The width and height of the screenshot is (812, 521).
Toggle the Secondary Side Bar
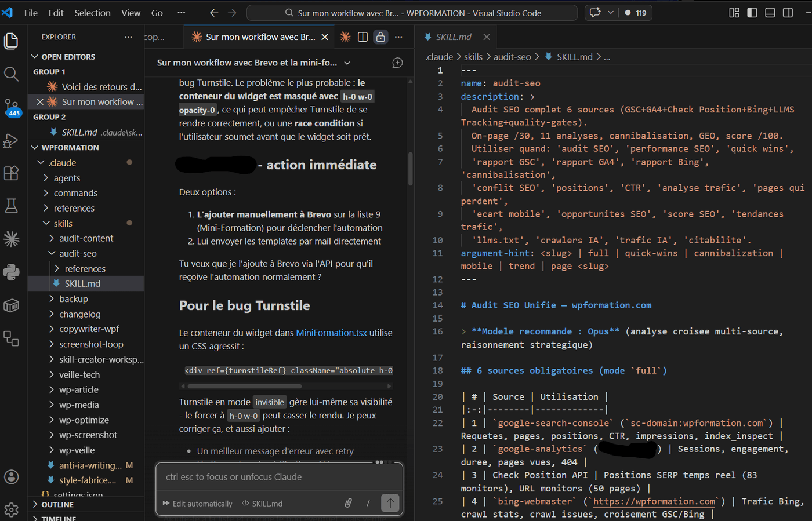point(788,12)
